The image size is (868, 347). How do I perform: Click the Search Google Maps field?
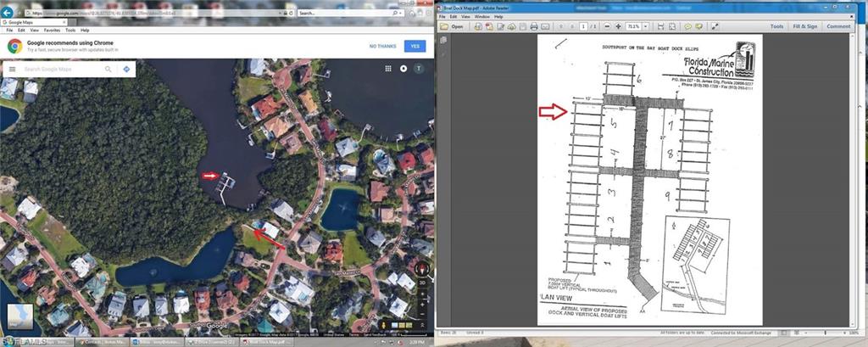pyautogui.click(x=61, y=70)
